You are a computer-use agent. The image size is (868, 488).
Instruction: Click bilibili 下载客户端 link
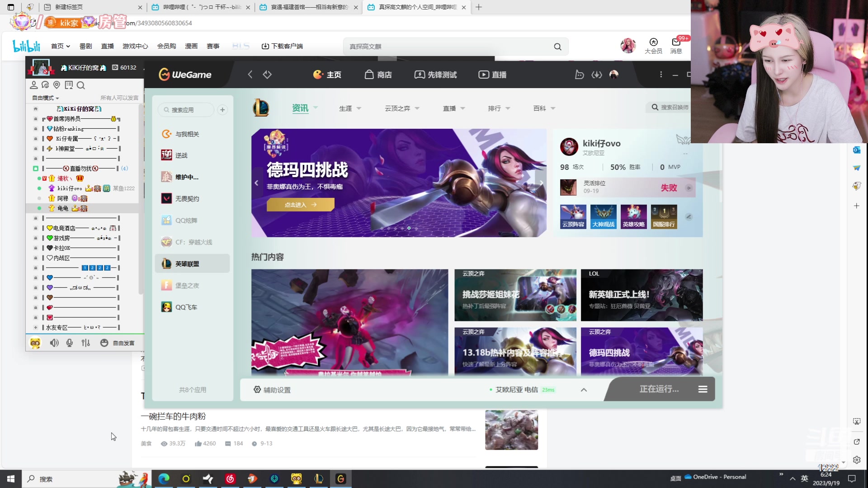click(x=282, y=46)
